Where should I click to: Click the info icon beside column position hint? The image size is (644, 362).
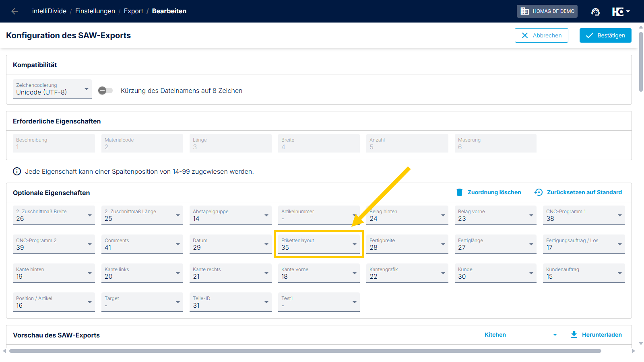[x=17, y=171]
